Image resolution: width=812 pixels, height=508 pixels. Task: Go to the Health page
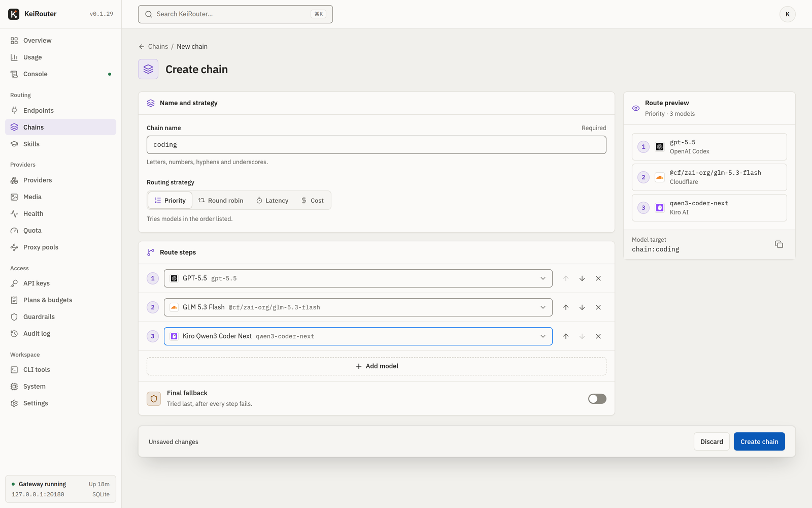(60, 214)
